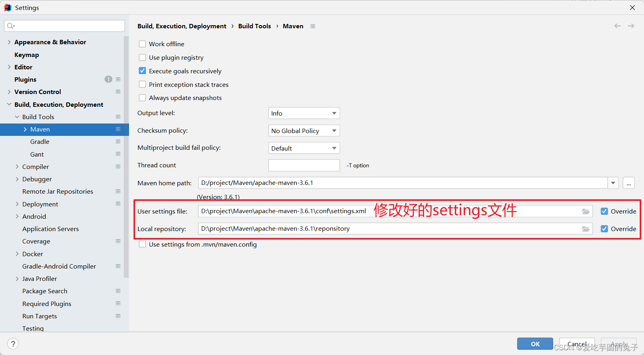Select Android in the settings tree
This screenshot has height=355, width=644.
point(34,216)
